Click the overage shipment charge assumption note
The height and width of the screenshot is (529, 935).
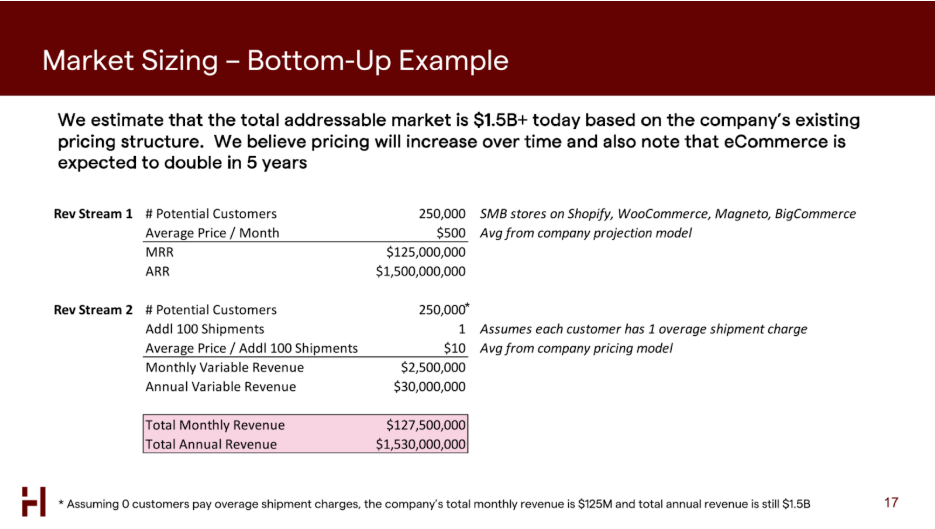643,329
